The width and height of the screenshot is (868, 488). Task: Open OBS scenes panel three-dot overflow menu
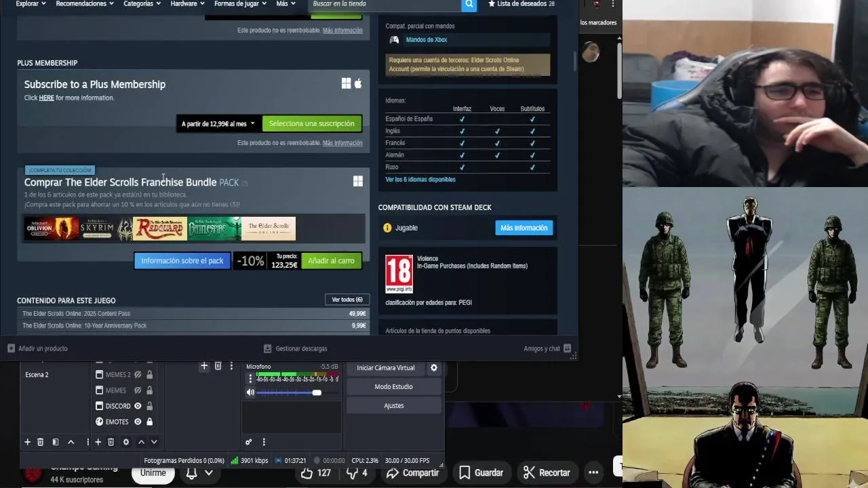87,442
